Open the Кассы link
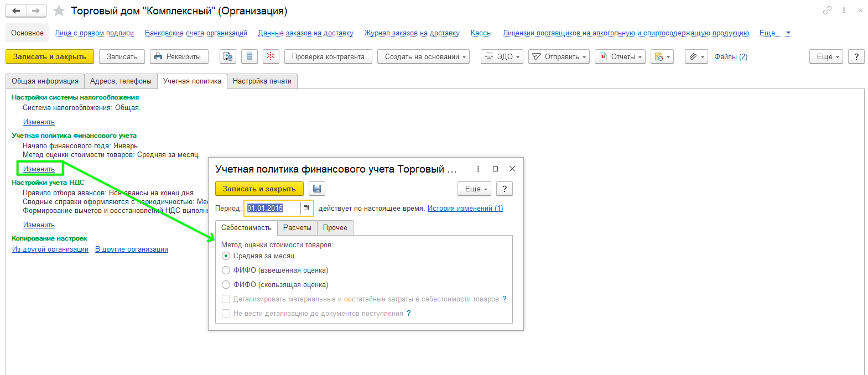Screen dimensions: 868x375 (481, 33)
